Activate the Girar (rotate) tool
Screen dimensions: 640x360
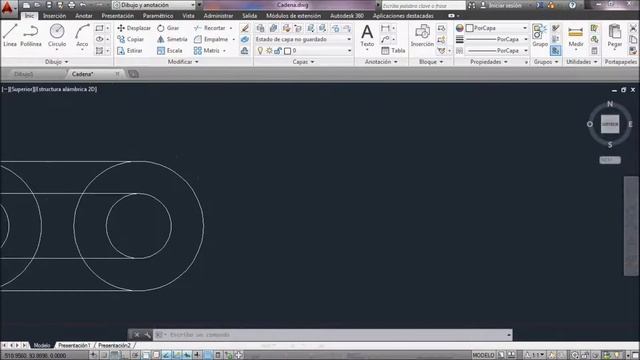(x=168, y=28)
